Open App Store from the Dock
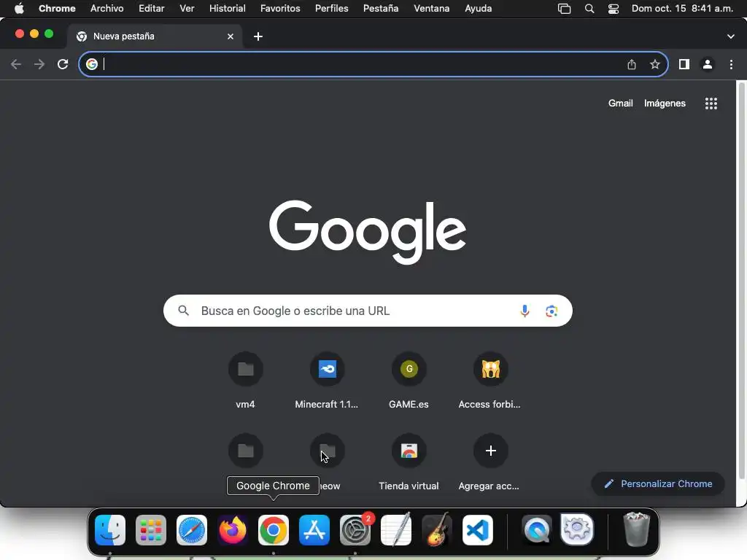Image resolution: width=747 pixels, height=560 pixels. (314, 530)
